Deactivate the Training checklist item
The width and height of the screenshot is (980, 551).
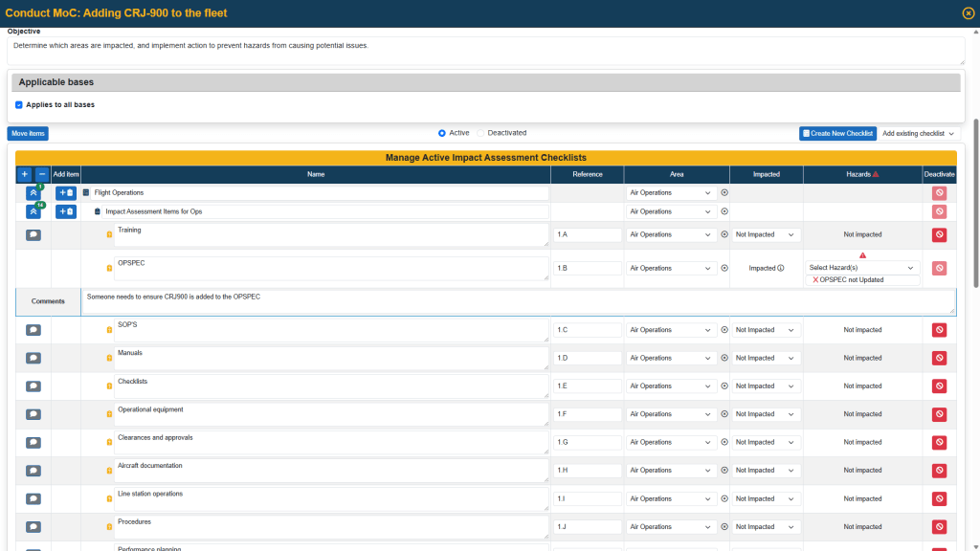coord(939,234)
